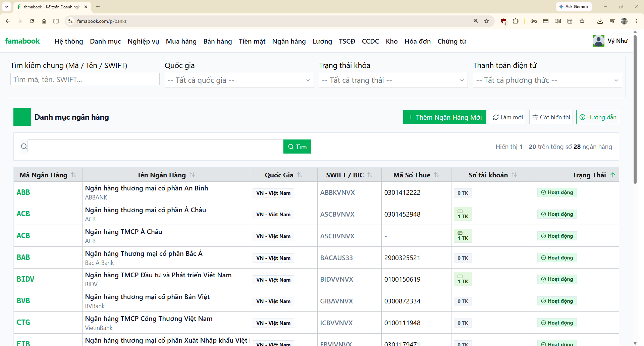644x346 pixels.
Task: Reload the page with browser refresh icon
Action: (32, 21)
